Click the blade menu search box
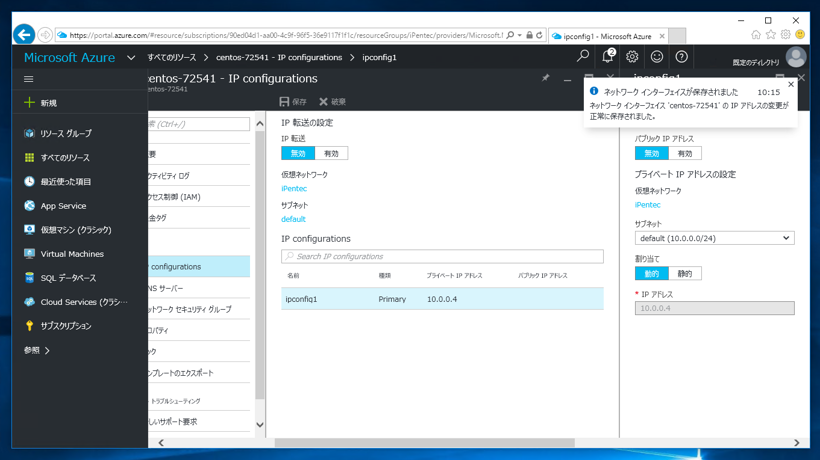 click(199, 124)
